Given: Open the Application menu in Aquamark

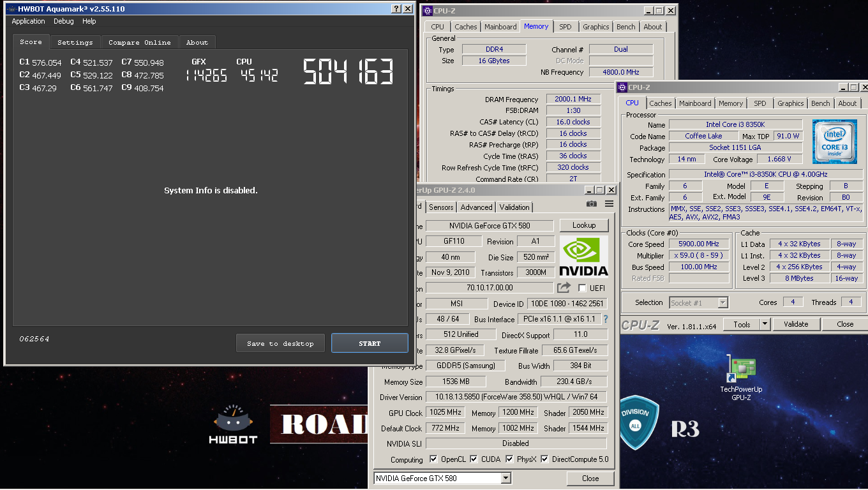Looking at the screenshot, I should pyautogui.click(x=29, y=21).
